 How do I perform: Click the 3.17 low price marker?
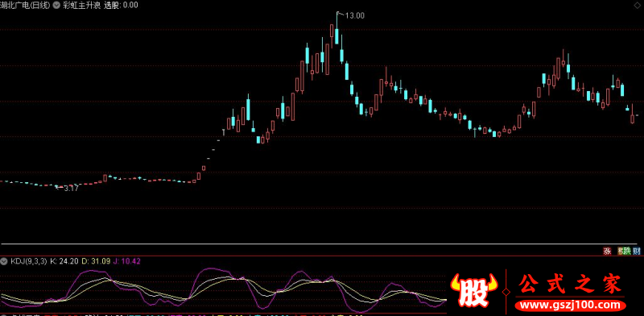click(71, 189)
